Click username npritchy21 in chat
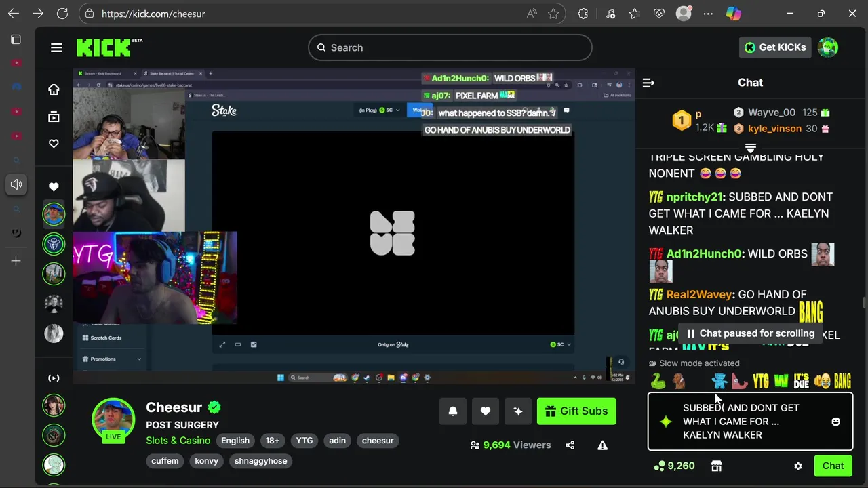This screenshot has width=868, height=488. (694, 197)
